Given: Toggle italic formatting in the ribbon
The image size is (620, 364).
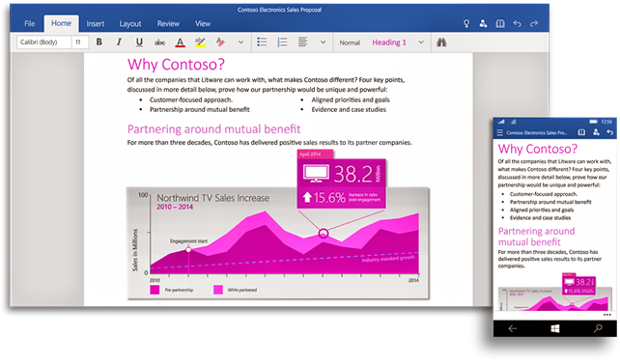Looking at the screenshot, I should pyautogui.click(x=119, y=42).
